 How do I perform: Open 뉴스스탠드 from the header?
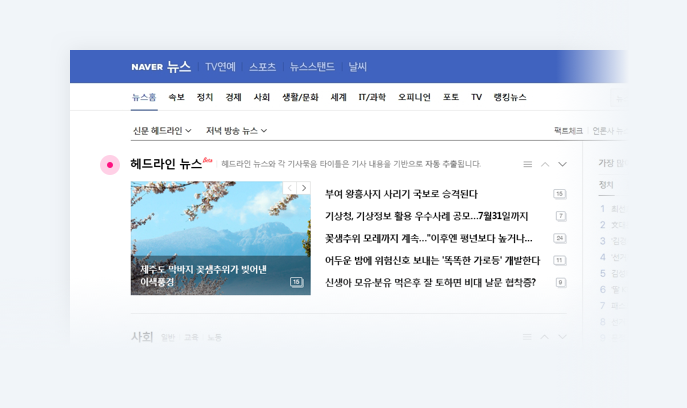point(312,67)
